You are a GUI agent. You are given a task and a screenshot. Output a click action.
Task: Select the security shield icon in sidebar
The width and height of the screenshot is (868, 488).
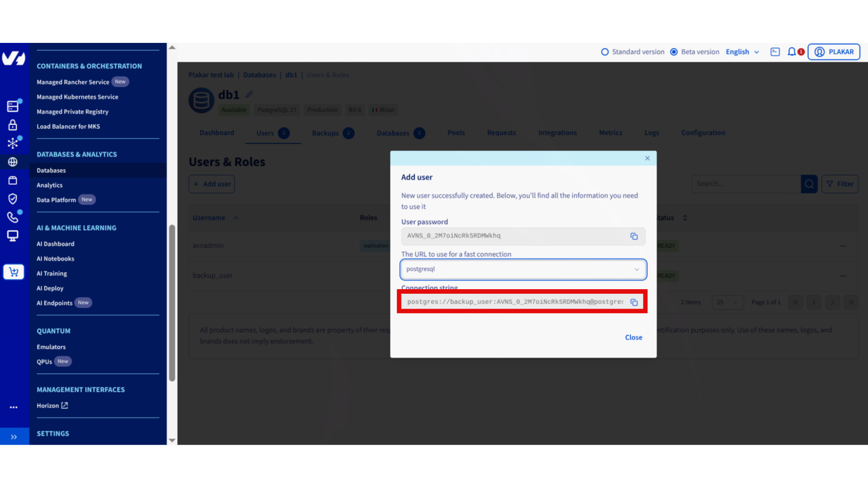[x=12, y=199]
